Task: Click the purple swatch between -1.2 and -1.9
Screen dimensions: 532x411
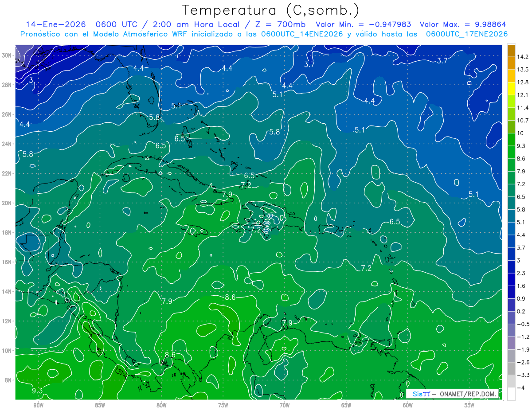Action: coord(511,343)
